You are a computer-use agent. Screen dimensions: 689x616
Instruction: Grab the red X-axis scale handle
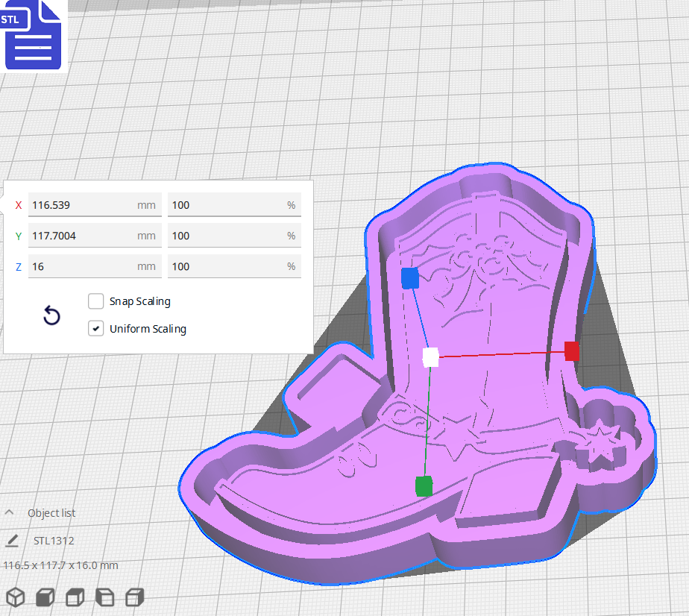tap(571, 351)
